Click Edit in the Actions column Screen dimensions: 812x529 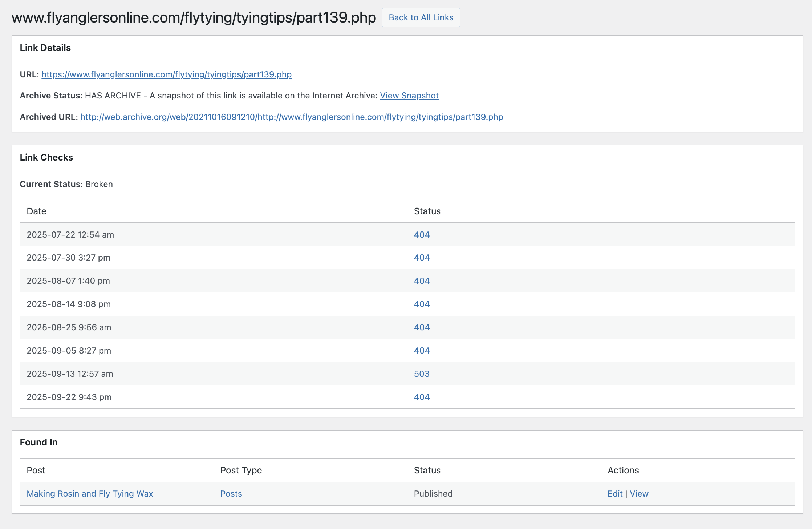click(615, 494)
